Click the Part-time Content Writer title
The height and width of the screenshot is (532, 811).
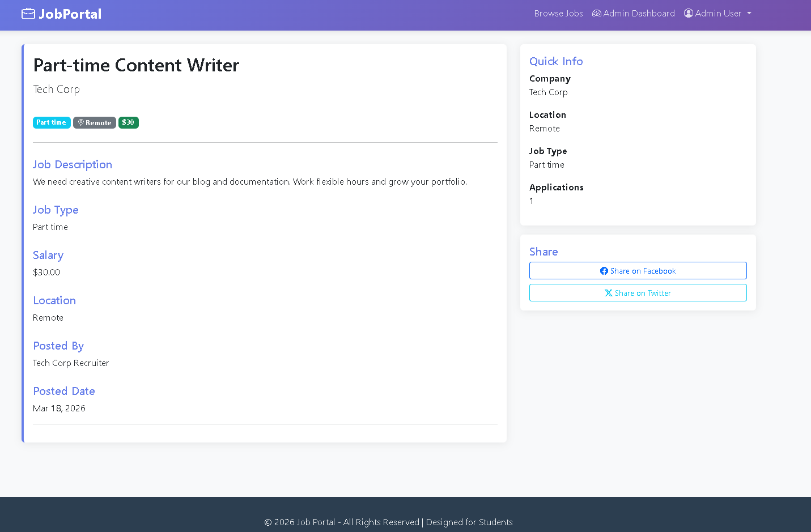pyautogui.click(x=136, y=65)
